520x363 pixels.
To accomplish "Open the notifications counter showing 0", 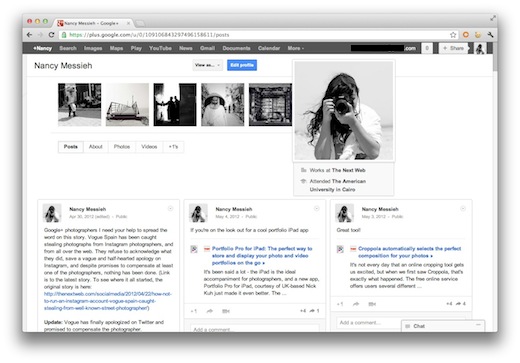I will (427, 48).
